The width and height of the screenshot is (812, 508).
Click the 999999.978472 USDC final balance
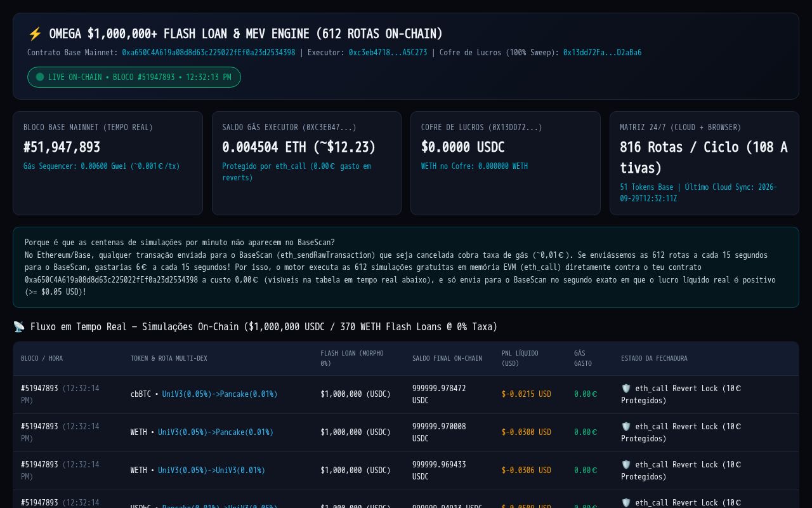[x=439, y=394]
